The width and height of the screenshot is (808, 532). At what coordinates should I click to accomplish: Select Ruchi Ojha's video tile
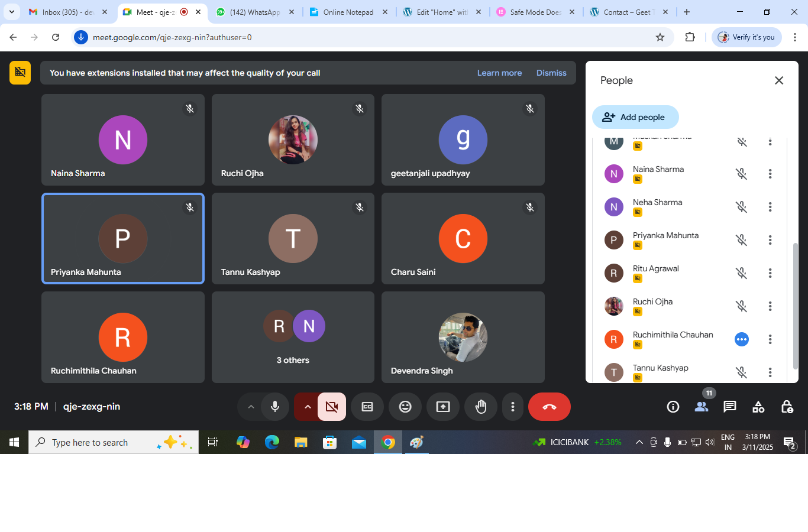[x=293, y=140]
